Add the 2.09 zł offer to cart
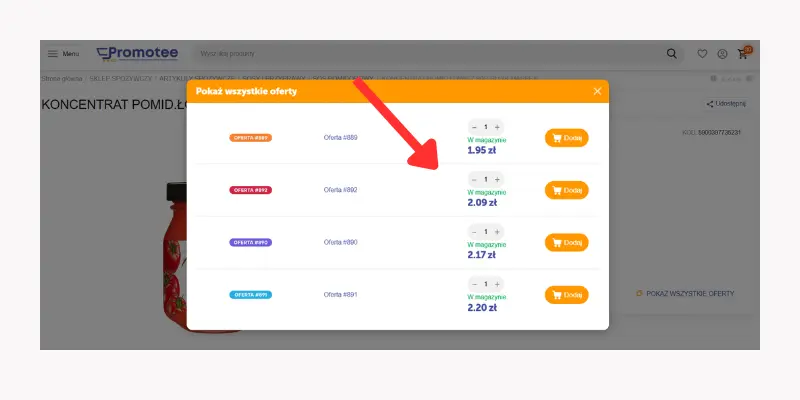 [566, 190]
